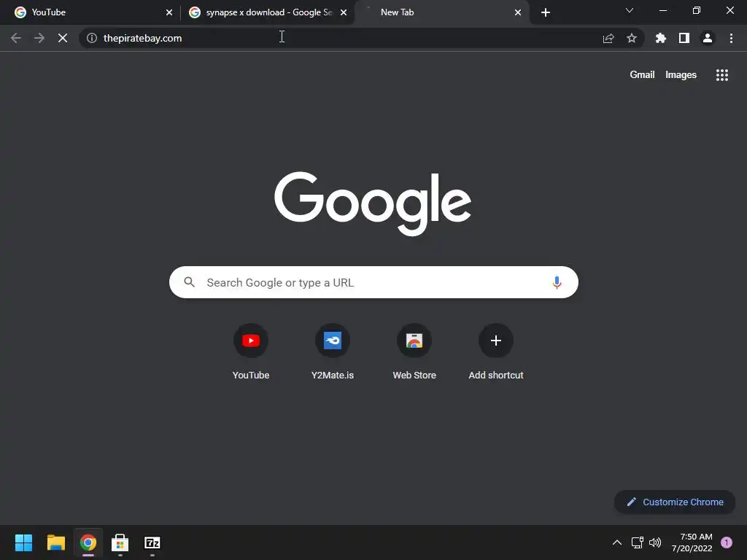Open the Gmail link

(642, 75)
